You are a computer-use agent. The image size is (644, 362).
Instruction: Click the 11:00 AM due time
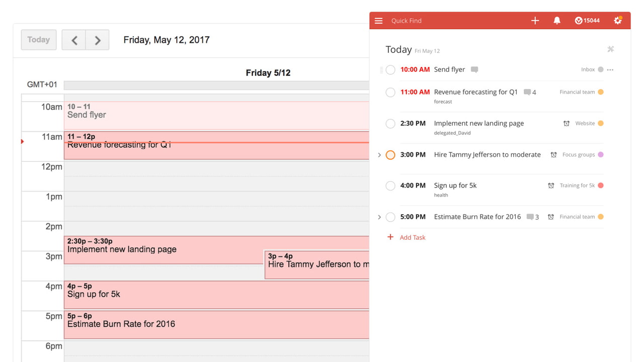point(415,92)
